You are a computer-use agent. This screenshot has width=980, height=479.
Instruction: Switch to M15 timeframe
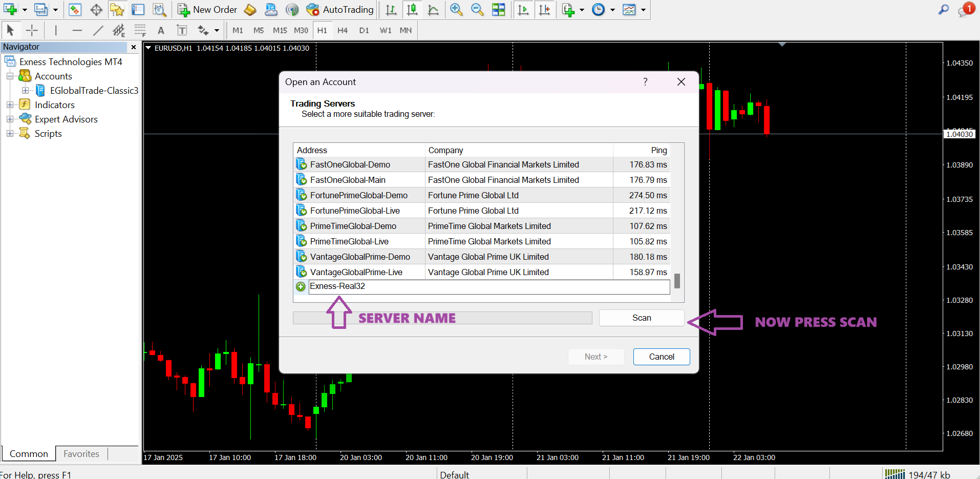click(x=280, y=30)
